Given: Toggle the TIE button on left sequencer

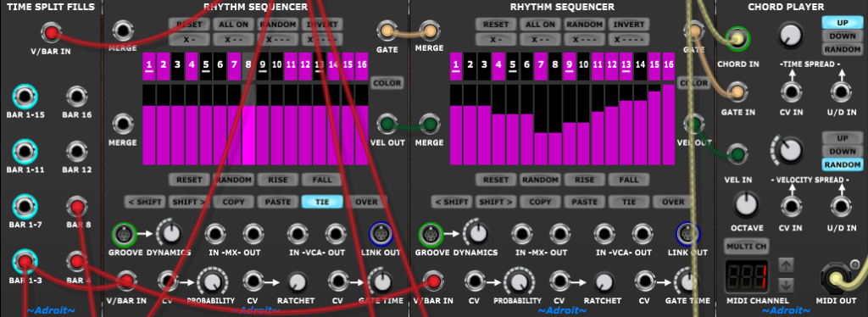Looking at the screenshot, I should tap(322, 202).
